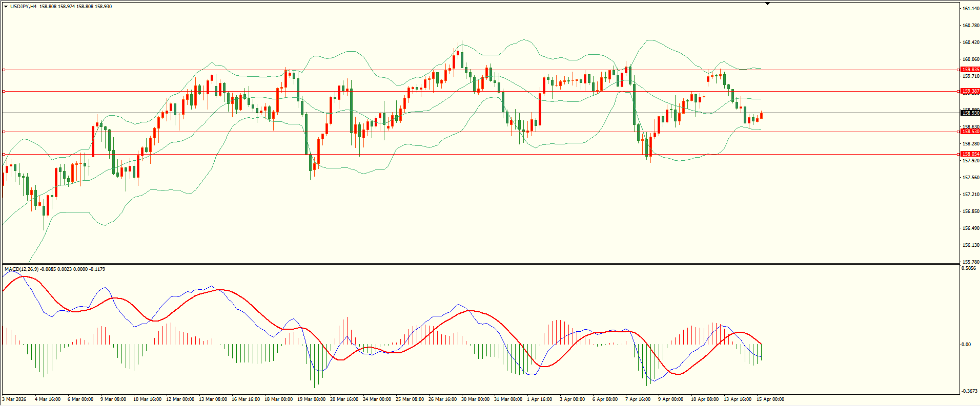980x406 pixels.
Task: Click the MACD zero level 0.00 label
Action: pyautogui.click(x=966, y=345)
